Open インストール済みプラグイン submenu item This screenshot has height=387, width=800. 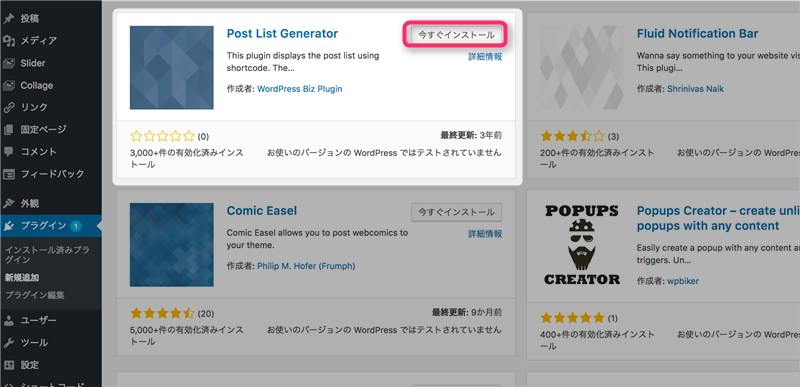coord(47,255)
